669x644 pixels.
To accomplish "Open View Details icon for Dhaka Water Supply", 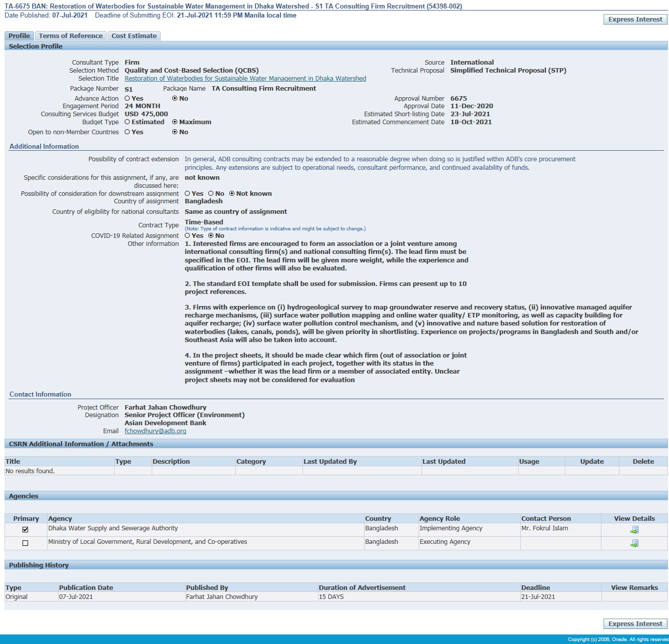I will pyautogui.click(x=634, y=530).
